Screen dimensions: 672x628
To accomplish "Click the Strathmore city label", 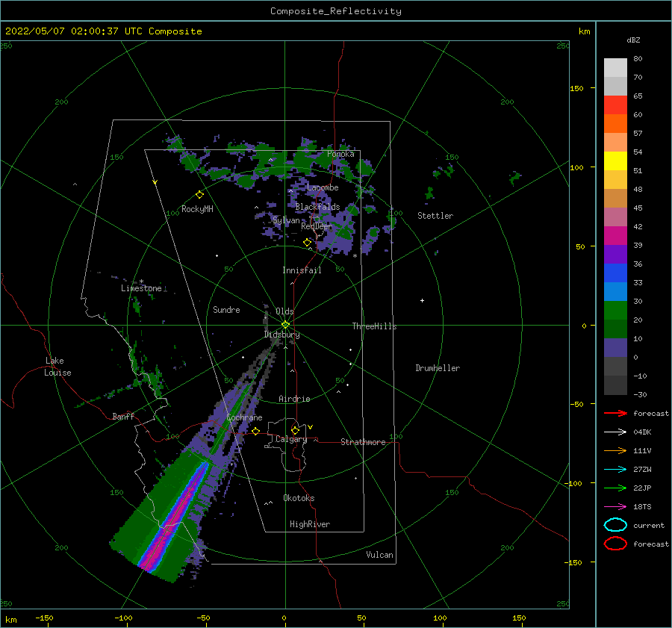I will coord(363,442).
